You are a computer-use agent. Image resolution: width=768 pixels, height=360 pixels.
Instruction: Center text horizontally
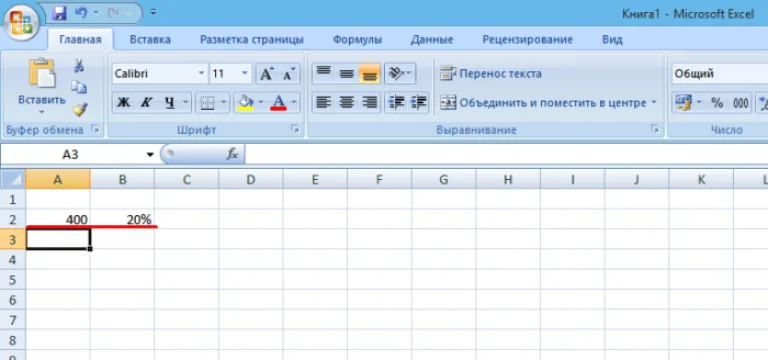(x=347, y=102)
